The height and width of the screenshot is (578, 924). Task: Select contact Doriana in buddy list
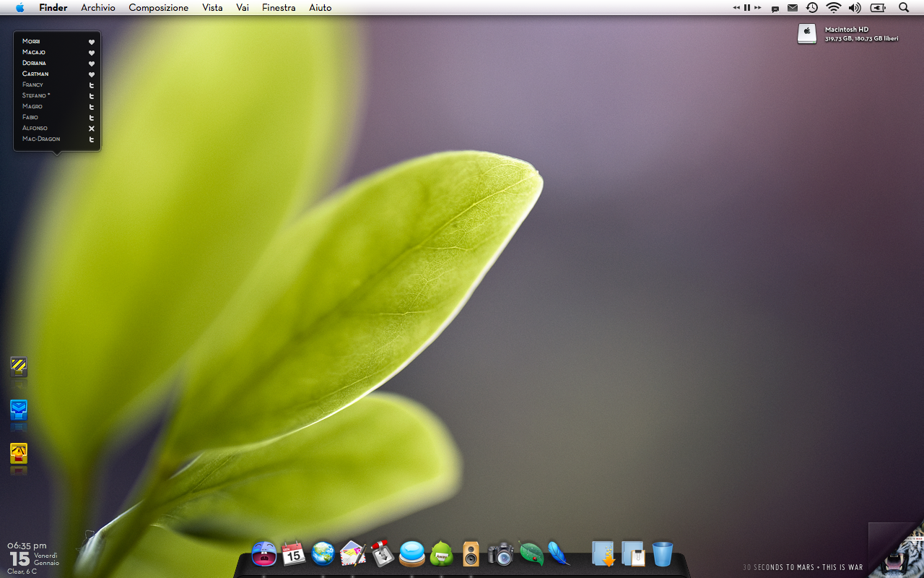pos(34,63)
